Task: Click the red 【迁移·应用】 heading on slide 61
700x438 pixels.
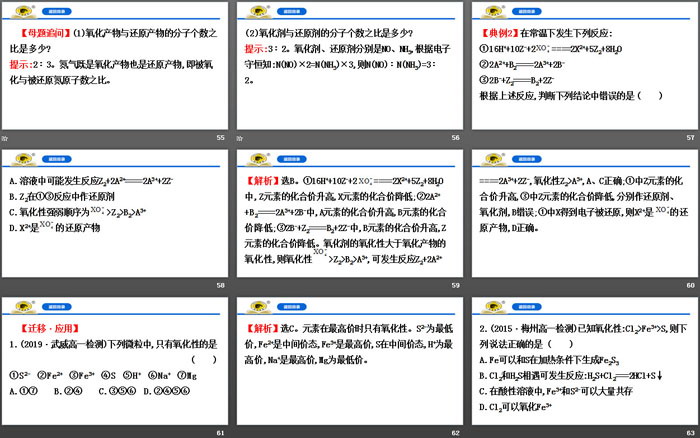Action: 50,329
